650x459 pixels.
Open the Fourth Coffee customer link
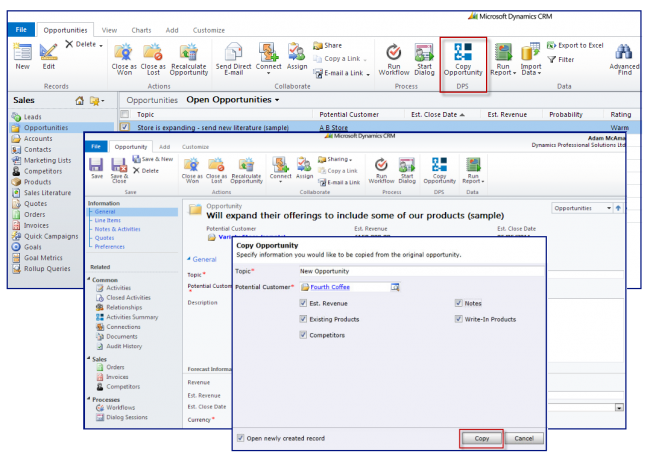click(x=330, y=287)
